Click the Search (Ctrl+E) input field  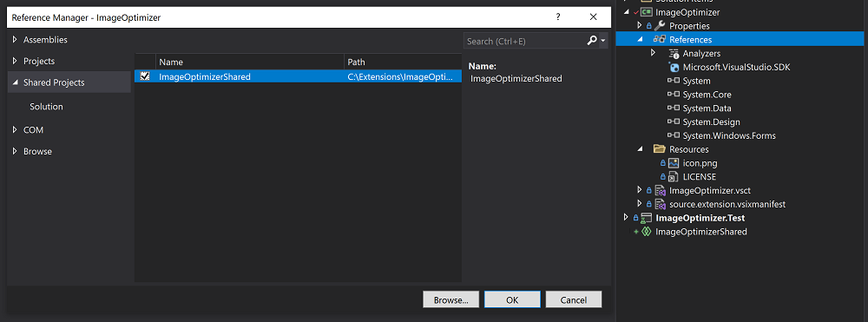pyautogui.click(x=525, y=41)
